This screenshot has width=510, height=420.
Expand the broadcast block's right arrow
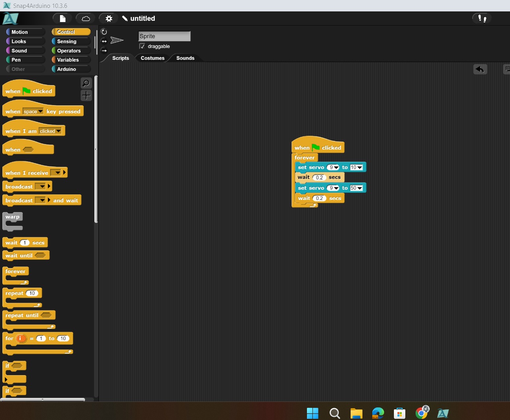[x=49, y=186]
